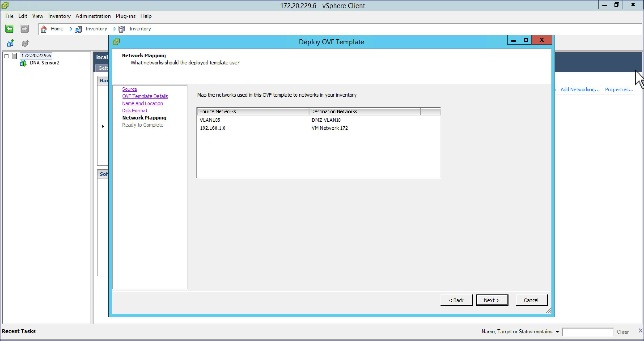Click the Home house icon
Screen dimensions: 644x341
[44, 29]
